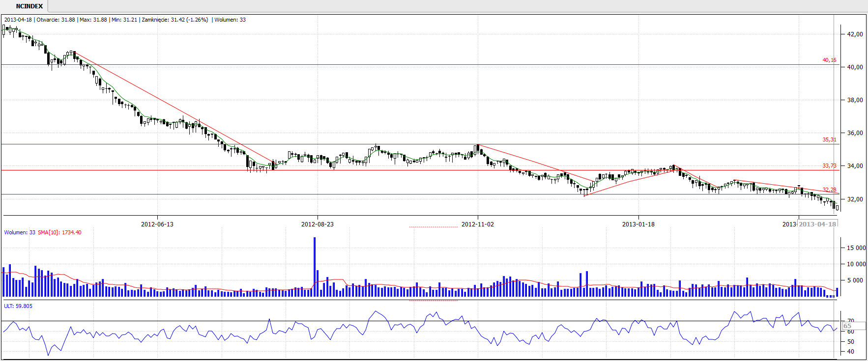868x361 pixels.
Task: Select the NCINDEX chart tab
Action: [x=29, y=6]
